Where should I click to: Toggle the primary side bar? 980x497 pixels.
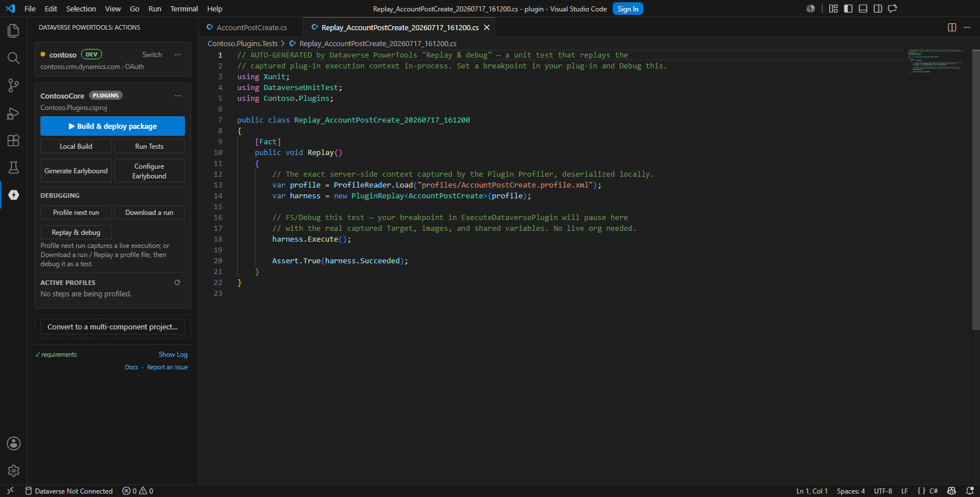(x=848, y=9)
